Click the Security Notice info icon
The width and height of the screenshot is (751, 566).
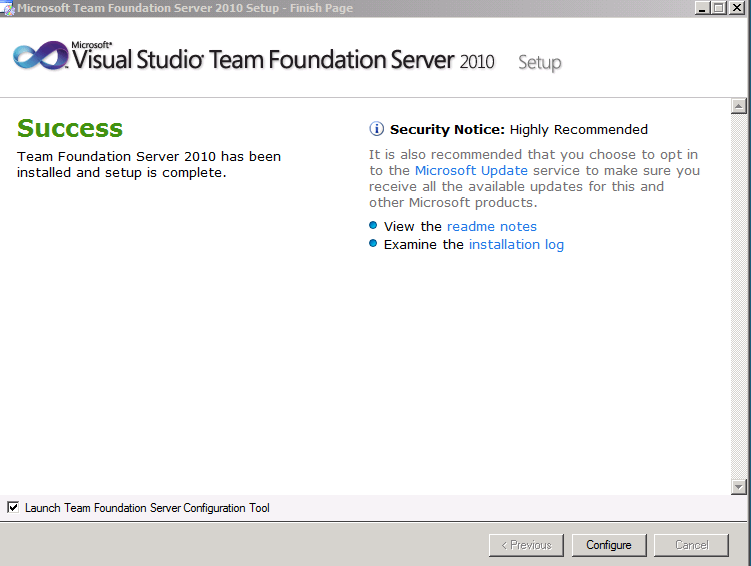(x=377, y=129)
